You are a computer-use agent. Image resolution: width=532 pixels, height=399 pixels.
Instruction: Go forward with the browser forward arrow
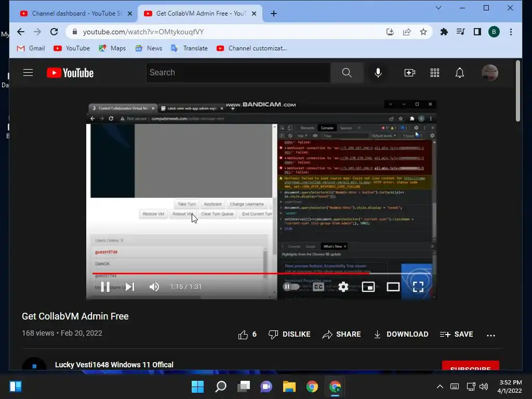click(37, 32)
